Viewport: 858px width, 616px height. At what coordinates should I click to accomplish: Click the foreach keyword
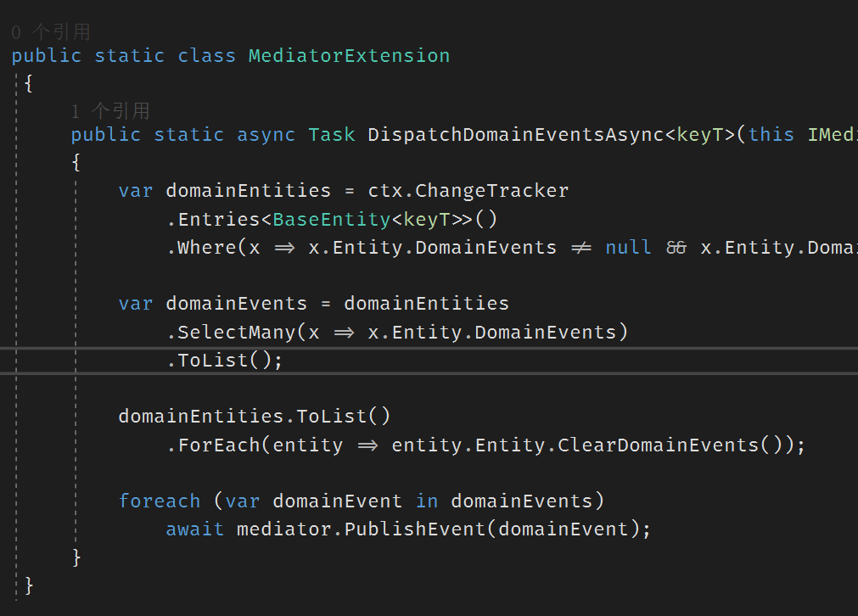pyautogui.click(x=159, y=501)
